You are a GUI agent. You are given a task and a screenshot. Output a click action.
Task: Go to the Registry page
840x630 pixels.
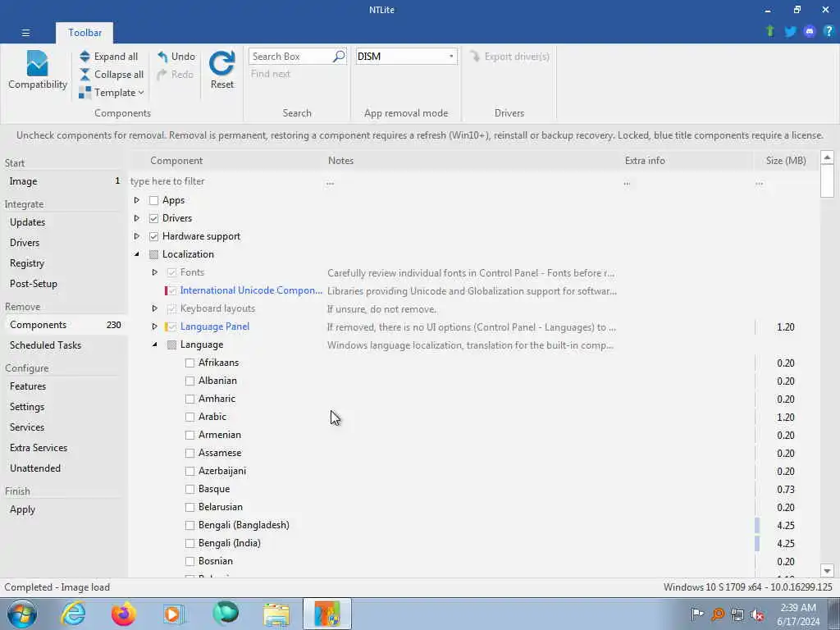(x=64, y=263)
